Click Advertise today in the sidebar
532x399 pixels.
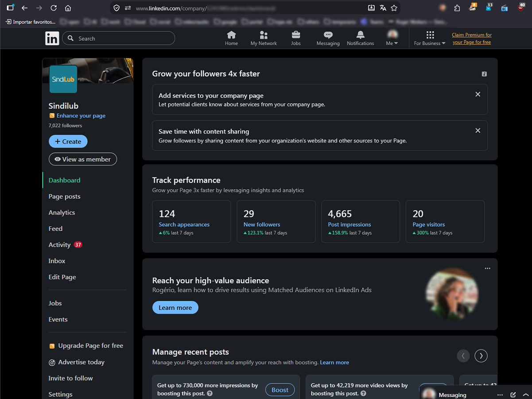[77, 362]
